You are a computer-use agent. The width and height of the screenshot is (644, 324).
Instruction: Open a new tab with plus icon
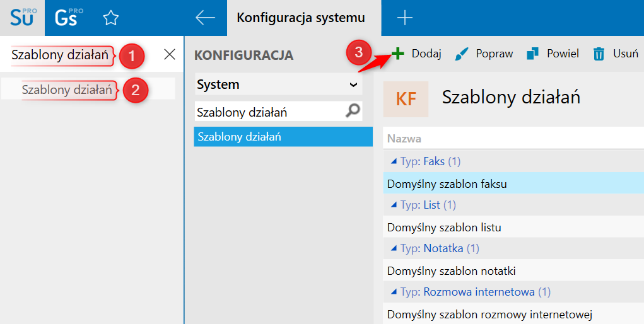click(404, 18)
